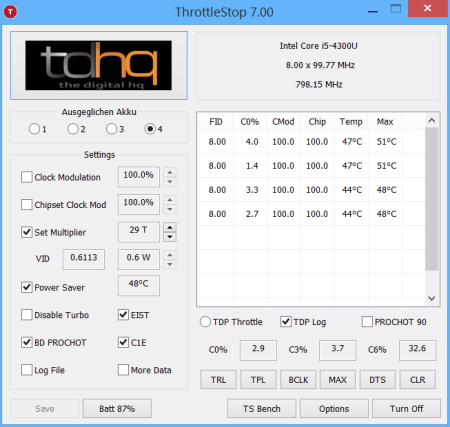Click the Clock Modulation 100.0% field
Screen dimensions: 450x427
click(x=139, y=177)
